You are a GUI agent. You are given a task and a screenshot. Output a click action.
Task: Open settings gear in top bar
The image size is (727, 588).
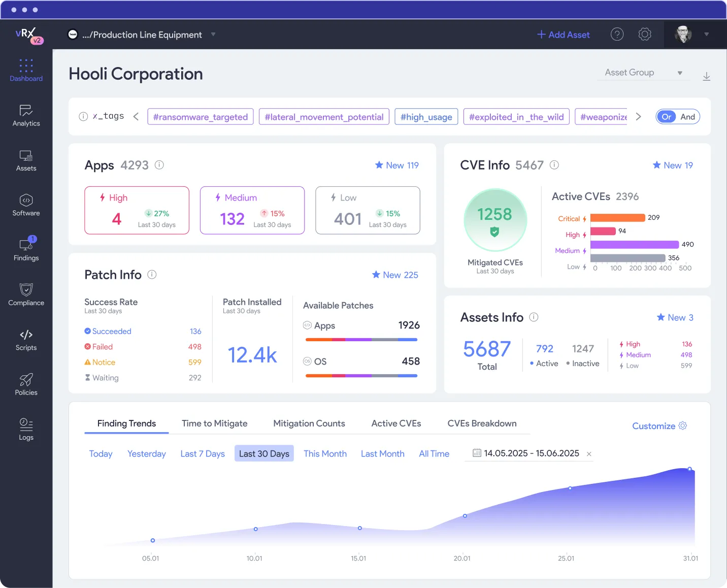[645, 34]
